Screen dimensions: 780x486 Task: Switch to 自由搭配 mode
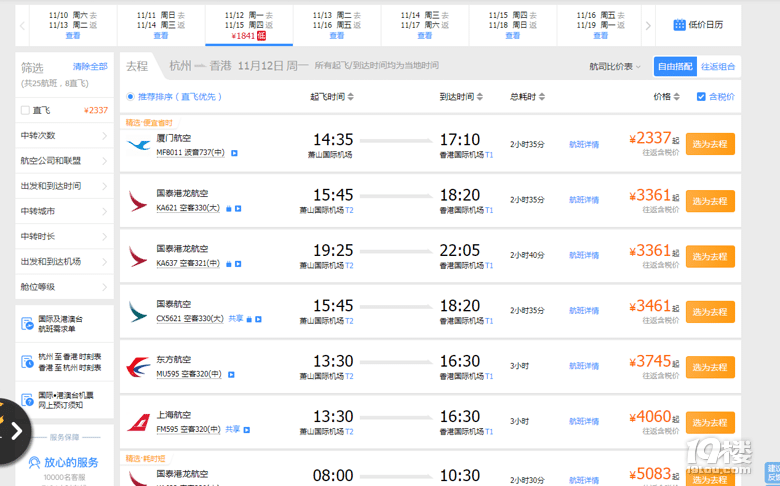click(x=675, y=67)
